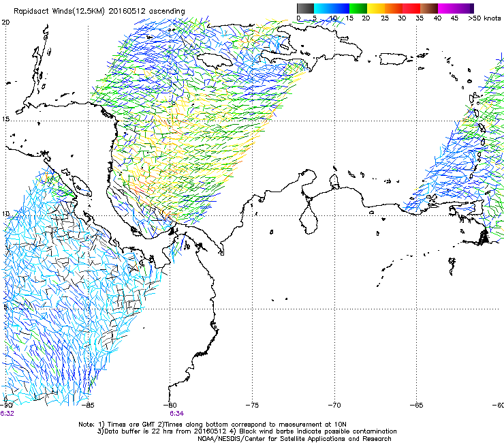Click the latitude label '20'
The width and height of the screenshot is (504, 443).
click(5, 22)
